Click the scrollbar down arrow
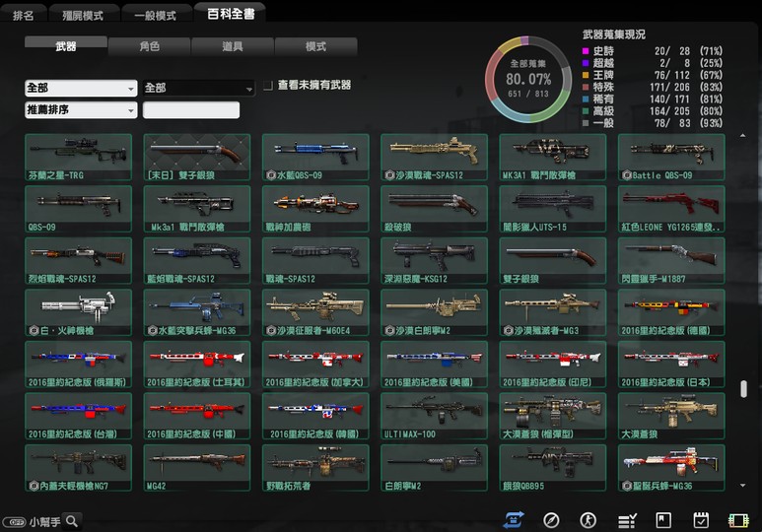The image size is (762, 532). coord(743,485)
